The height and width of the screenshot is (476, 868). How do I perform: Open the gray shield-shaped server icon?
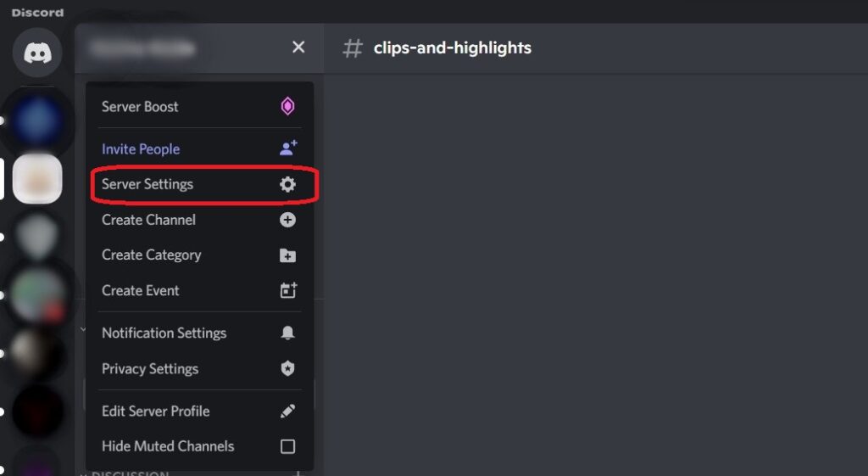point(37,237)
